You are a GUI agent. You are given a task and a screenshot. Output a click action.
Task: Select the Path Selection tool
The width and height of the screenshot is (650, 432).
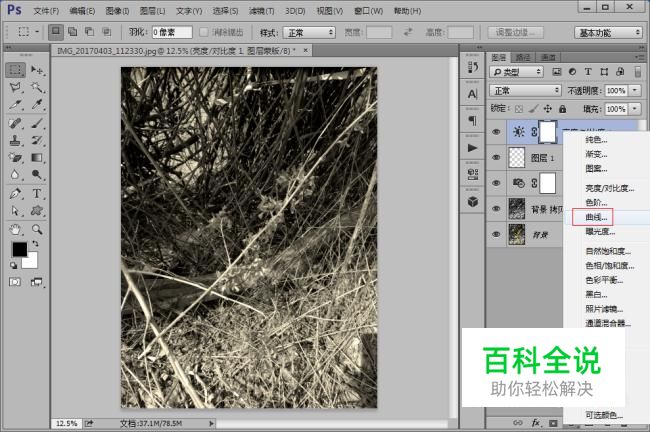coord(15,211)
